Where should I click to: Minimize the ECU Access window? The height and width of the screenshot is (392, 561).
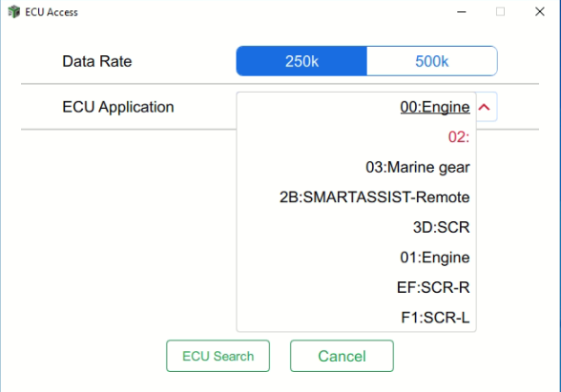(462, 11)
